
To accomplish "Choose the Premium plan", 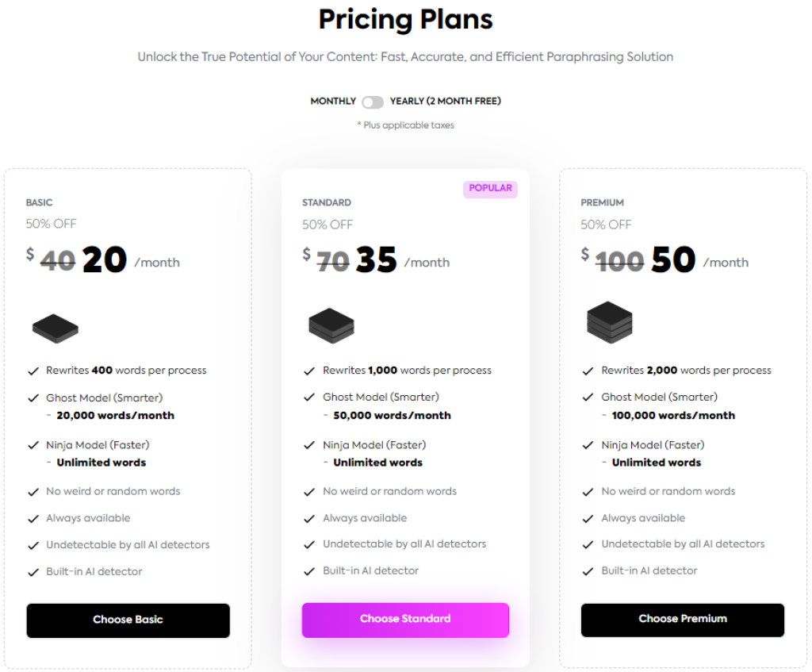I will pos(683,620).
